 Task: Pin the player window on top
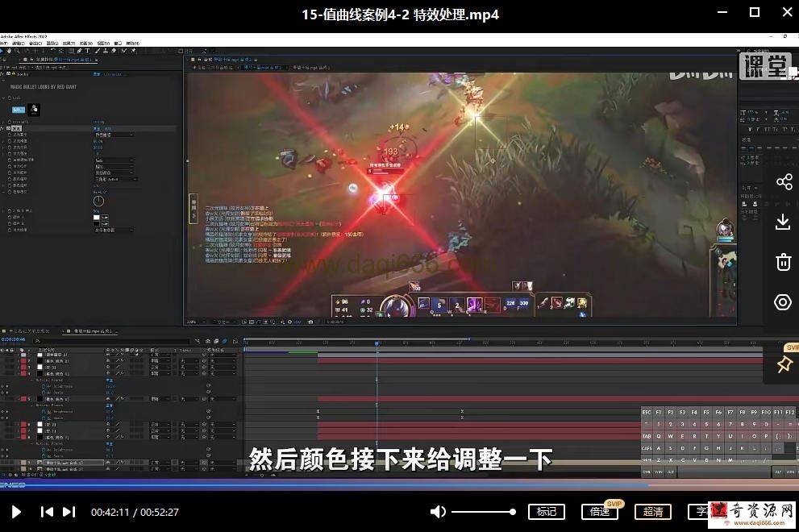click(x=784, y=364)
